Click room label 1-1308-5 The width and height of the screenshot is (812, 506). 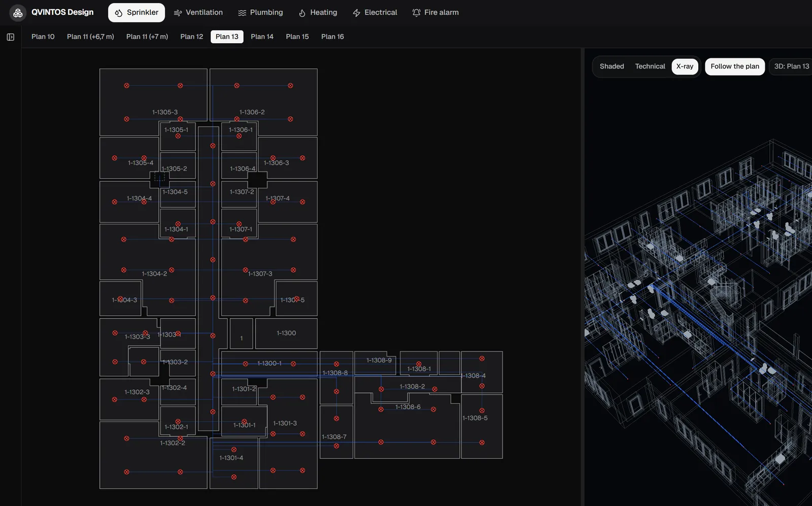click(x=475, y=418)
